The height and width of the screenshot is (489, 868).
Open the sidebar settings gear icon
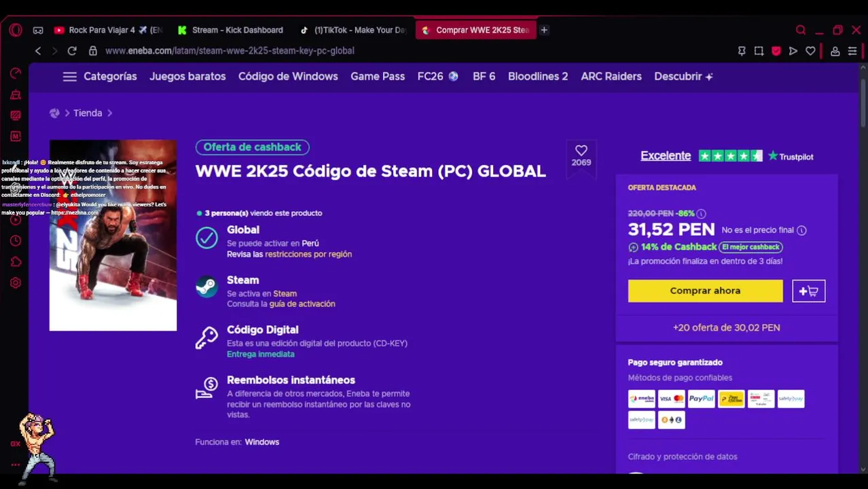pyautogui.click(x=16, y=283)
